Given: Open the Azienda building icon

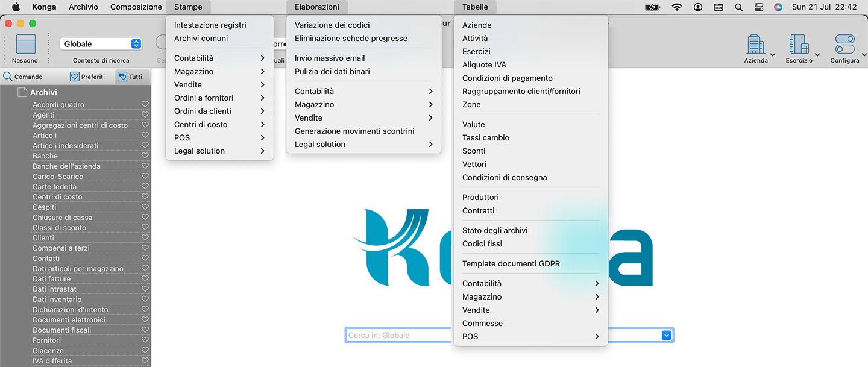Looking at the screenshot, I should (x=755, y=45).
